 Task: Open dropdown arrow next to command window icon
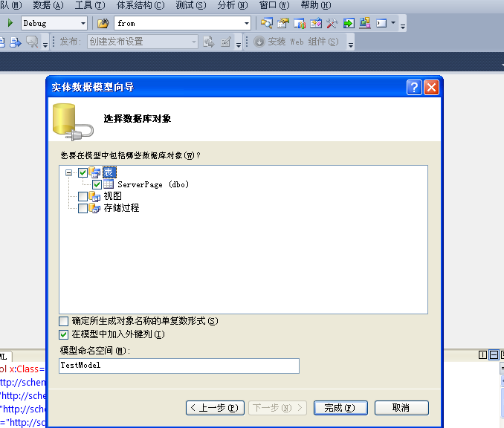pos(393,23)
